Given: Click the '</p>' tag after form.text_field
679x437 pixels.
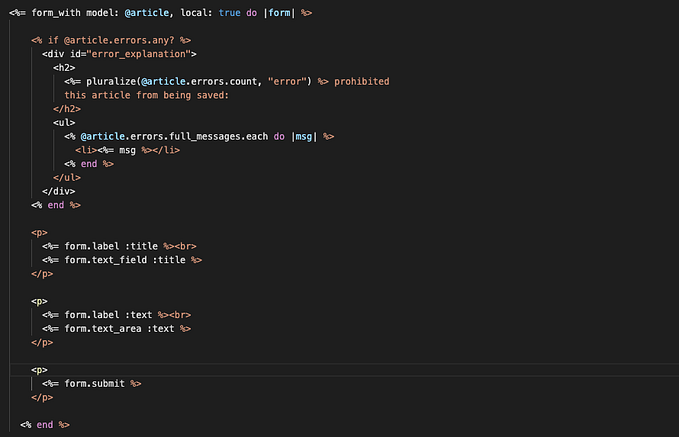Looking at the screenshot, I should (42, 274).
